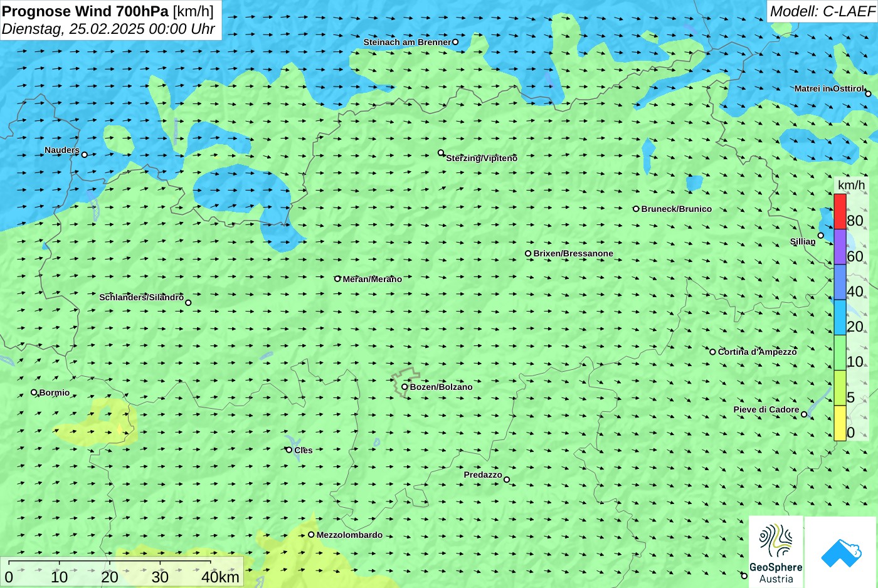The width and height of the screenshot is (878, 588).
Task: Click the red 80 km/h legend swatch
Action: (x=840, y=212)
